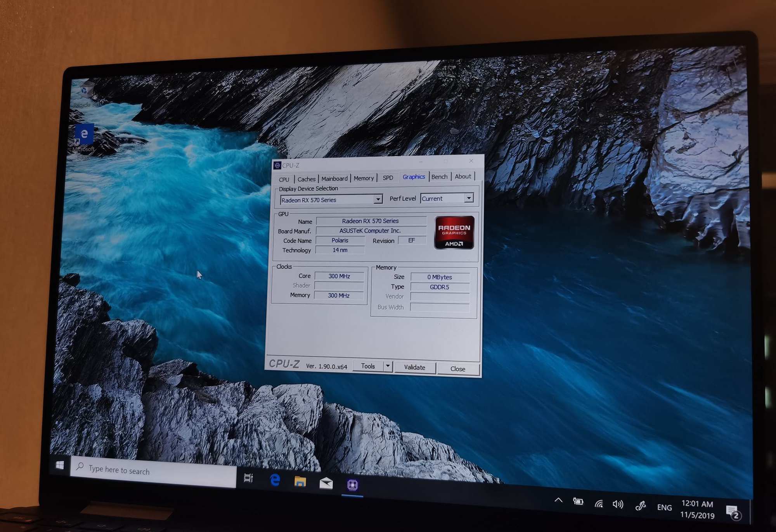Open the clock and date flyout

click(x=697, y=510)
